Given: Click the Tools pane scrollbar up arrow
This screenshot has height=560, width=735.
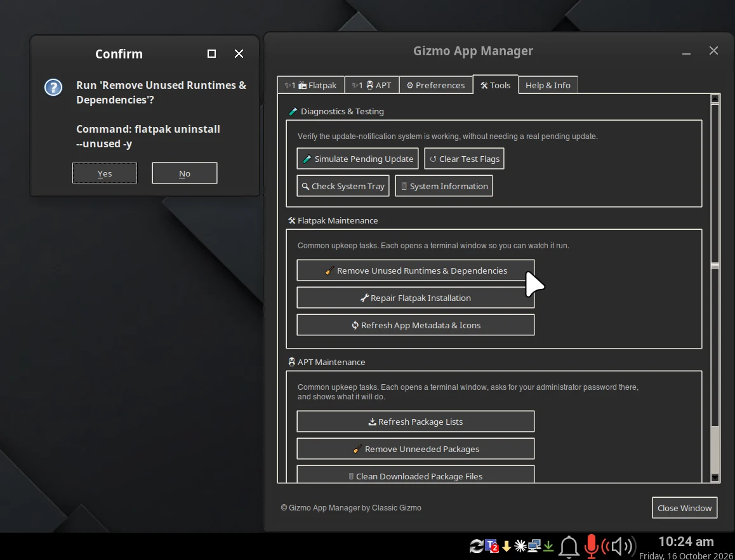Looking at the screenshot, I should click(715, 98).
